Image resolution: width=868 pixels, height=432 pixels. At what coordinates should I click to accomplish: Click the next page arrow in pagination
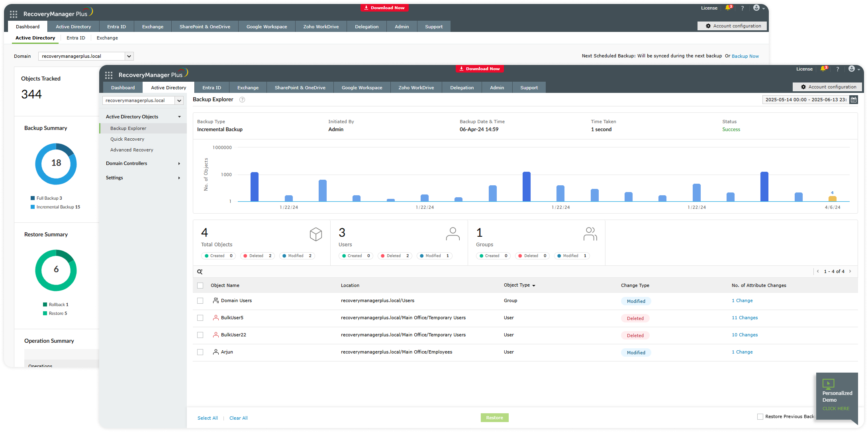850,271
